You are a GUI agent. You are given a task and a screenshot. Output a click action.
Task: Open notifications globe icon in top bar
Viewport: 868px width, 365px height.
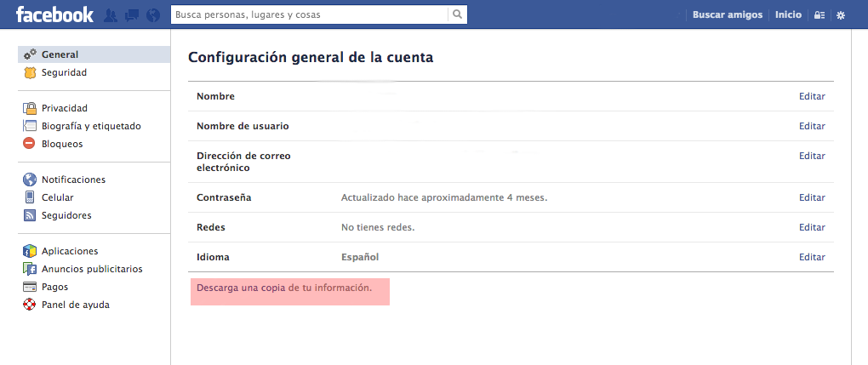point(153,15)
